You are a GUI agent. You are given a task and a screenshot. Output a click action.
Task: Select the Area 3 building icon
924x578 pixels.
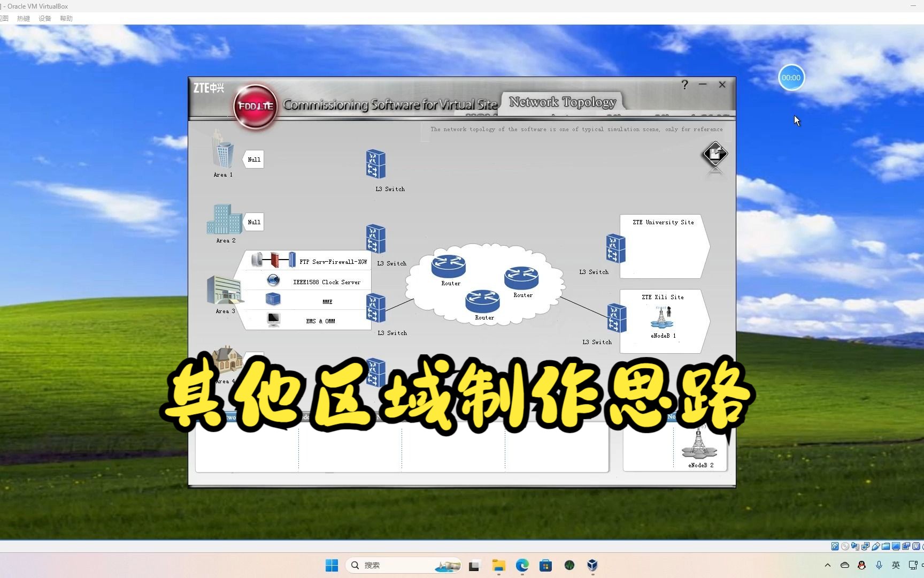click(x=224, y=290)
